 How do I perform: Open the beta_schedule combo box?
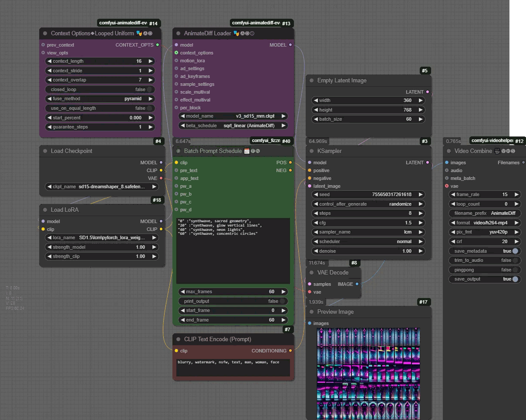tap(233, 125)
